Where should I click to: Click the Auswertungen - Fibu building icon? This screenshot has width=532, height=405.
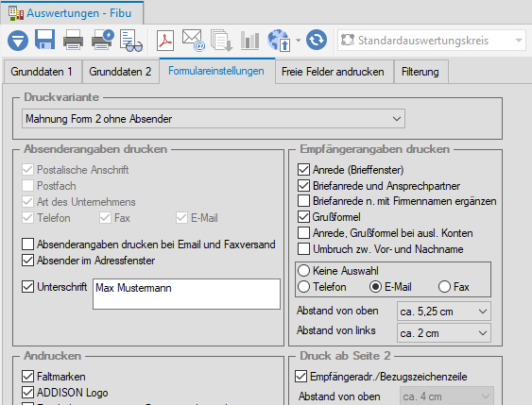coord(16,13)
